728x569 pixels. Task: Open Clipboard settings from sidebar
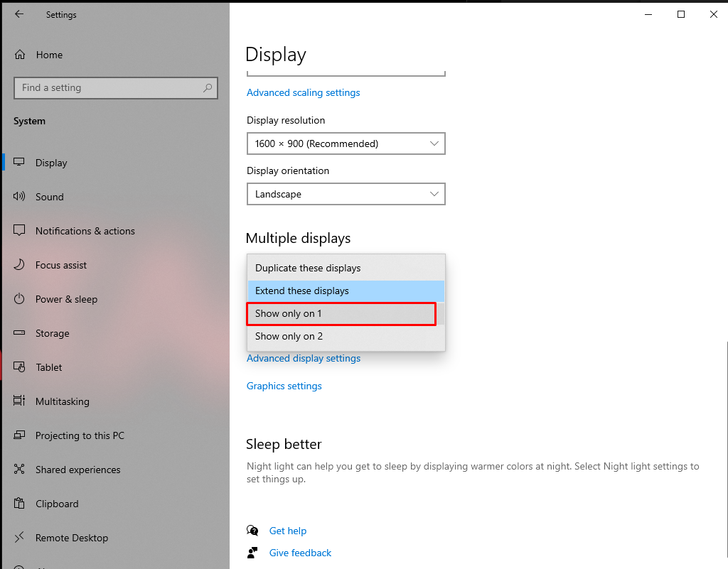pyautogui.click(x=19, y=504)
